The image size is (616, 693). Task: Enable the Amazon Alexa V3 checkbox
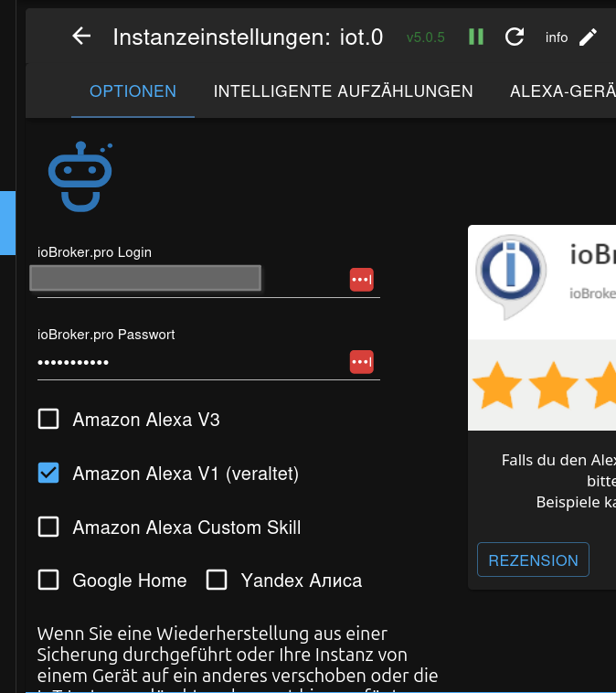48,420
